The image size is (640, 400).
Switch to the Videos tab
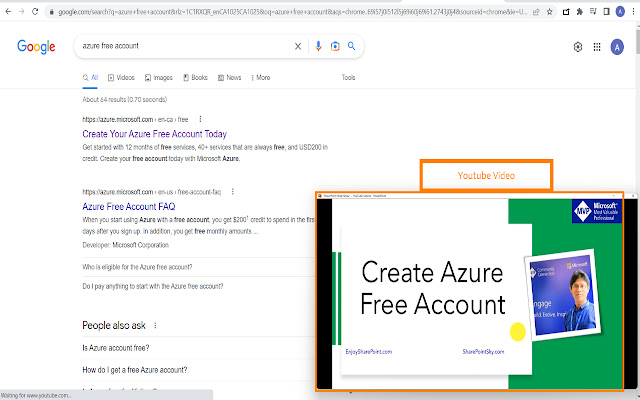pyautogui.click(x=121, y=78)
